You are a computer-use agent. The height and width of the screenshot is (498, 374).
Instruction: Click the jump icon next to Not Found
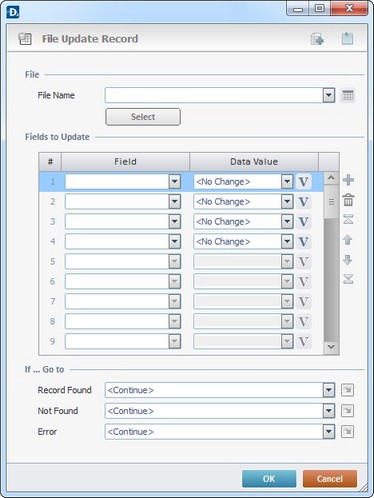pos(347,411)
